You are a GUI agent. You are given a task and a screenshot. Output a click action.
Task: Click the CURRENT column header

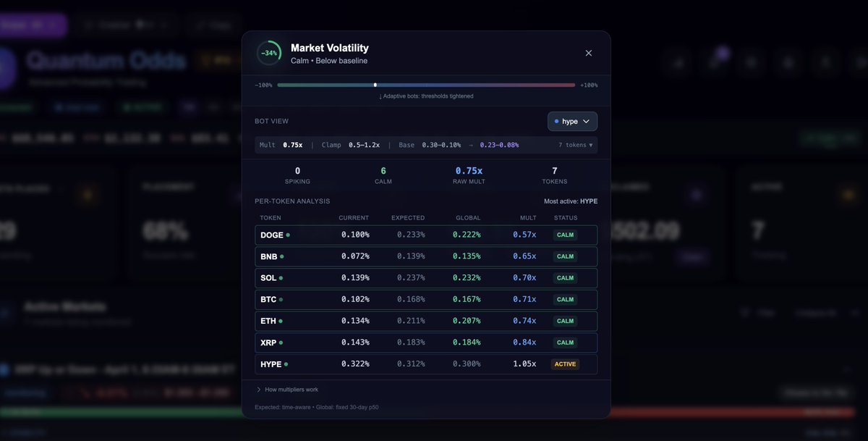(x=354, y=218)
